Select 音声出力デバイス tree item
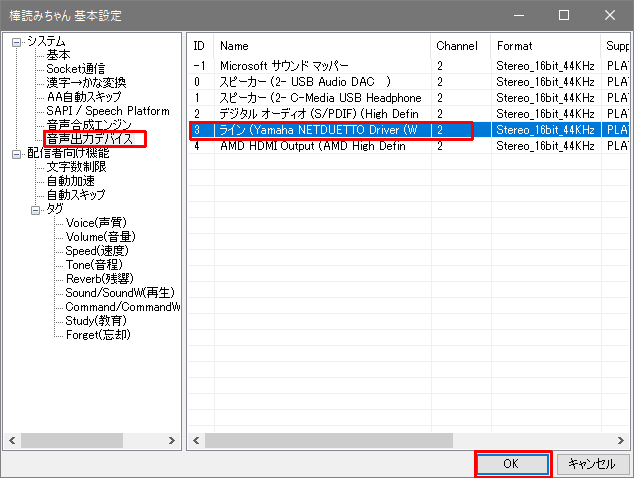Image resolution: width=634 pixels, height=478 pixels. pos(90,139)
